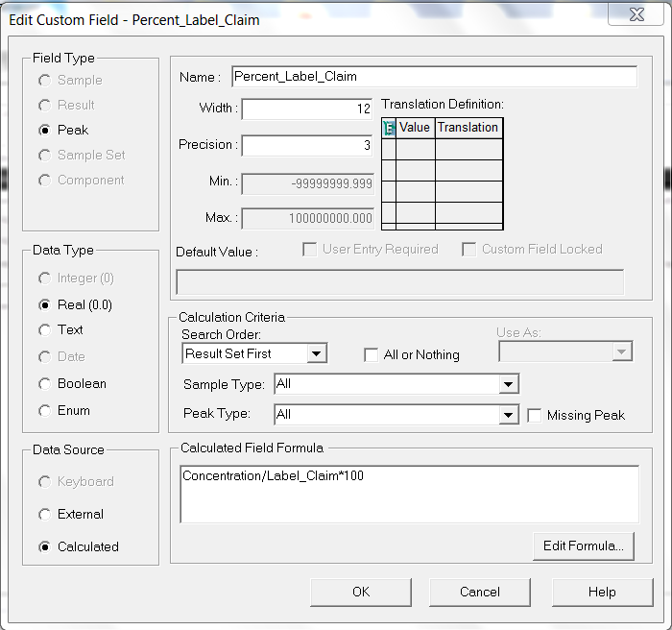
Task: Click in the Name text field
Action: pyautogui.click(x=434, y=77)
